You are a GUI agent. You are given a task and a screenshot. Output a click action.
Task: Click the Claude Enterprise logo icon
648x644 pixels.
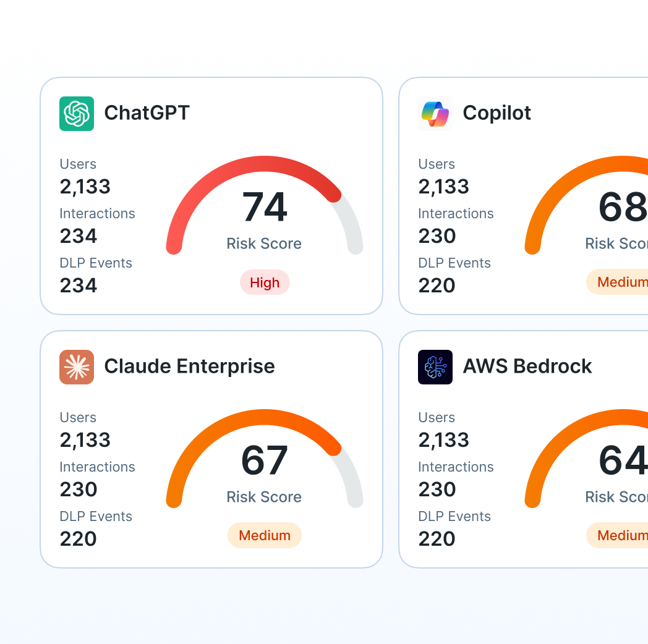point(77,367)
